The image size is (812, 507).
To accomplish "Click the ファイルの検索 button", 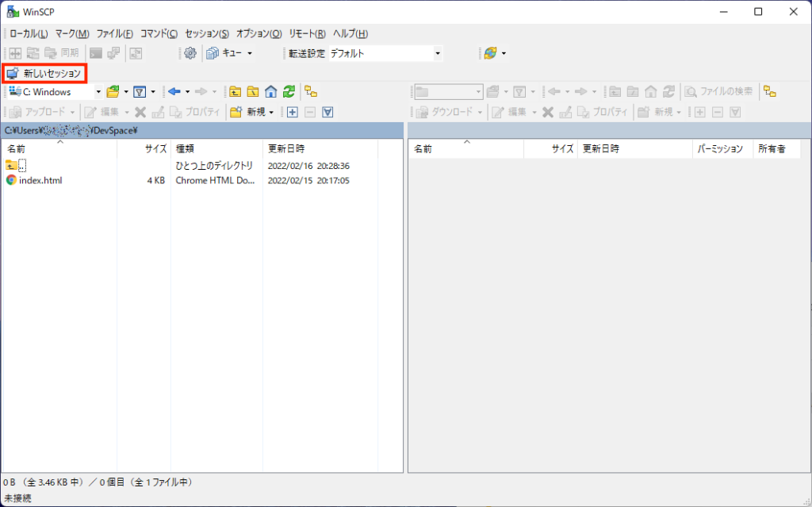I will point(718,92).
